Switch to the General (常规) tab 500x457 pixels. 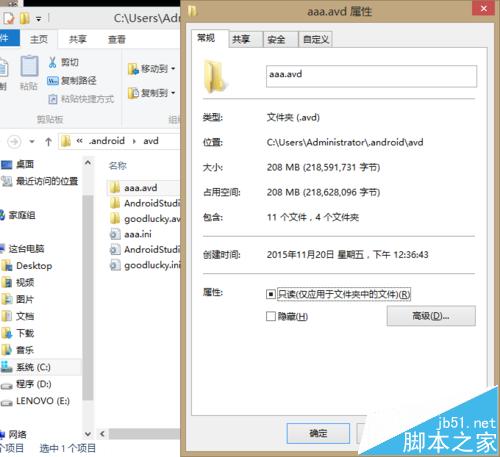pyautogui.click(x=210, y=39)
